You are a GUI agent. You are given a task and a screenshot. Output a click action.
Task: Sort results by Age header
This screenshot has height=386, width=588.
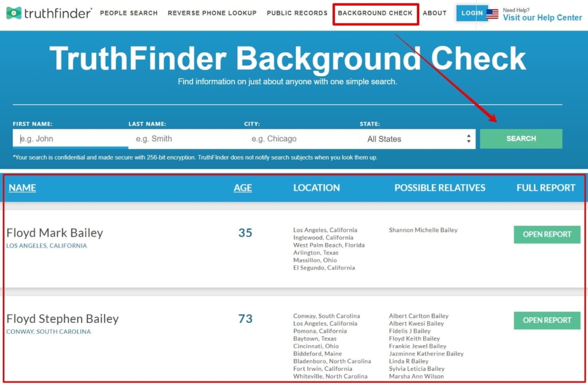tap(243, 188)
